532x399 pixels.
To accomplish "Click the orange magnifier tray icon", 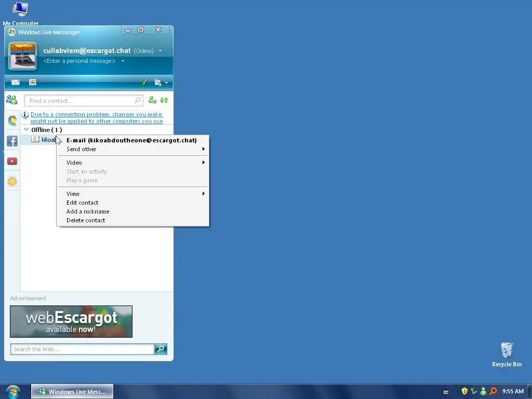I will click(x=494, y=391).
